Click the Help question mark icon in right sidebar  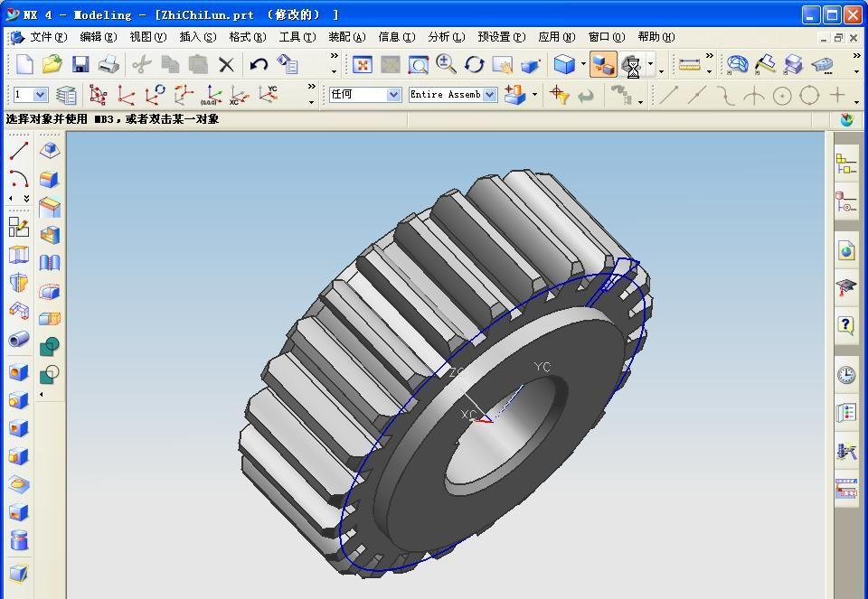coord(845,324)
